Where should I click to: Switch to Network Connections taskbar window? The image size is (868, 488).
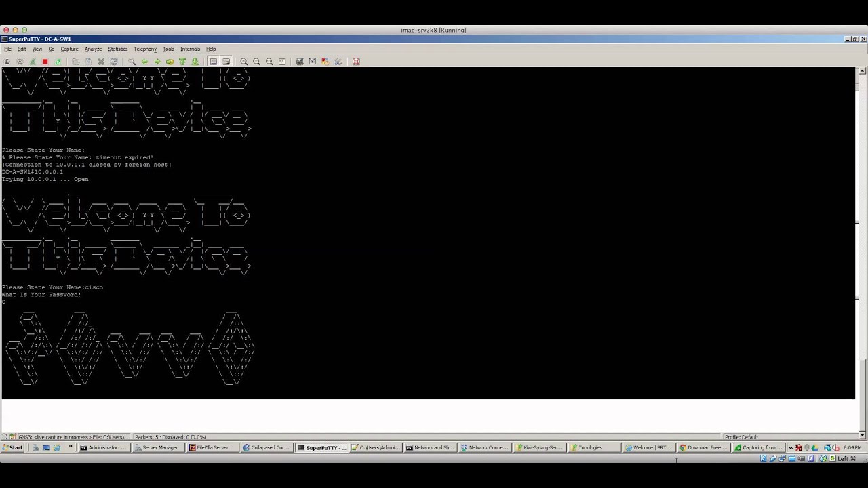pos(484,447)
